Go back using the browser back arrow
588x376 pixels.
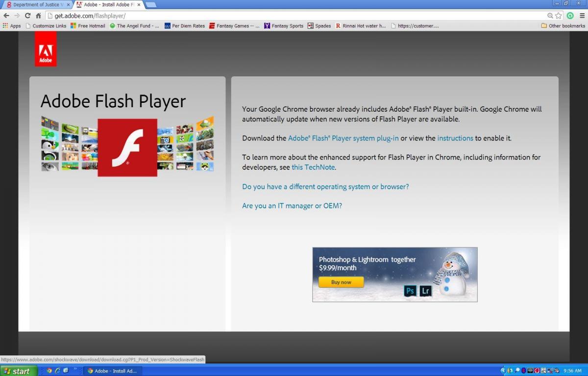click(x=6, y=16)
